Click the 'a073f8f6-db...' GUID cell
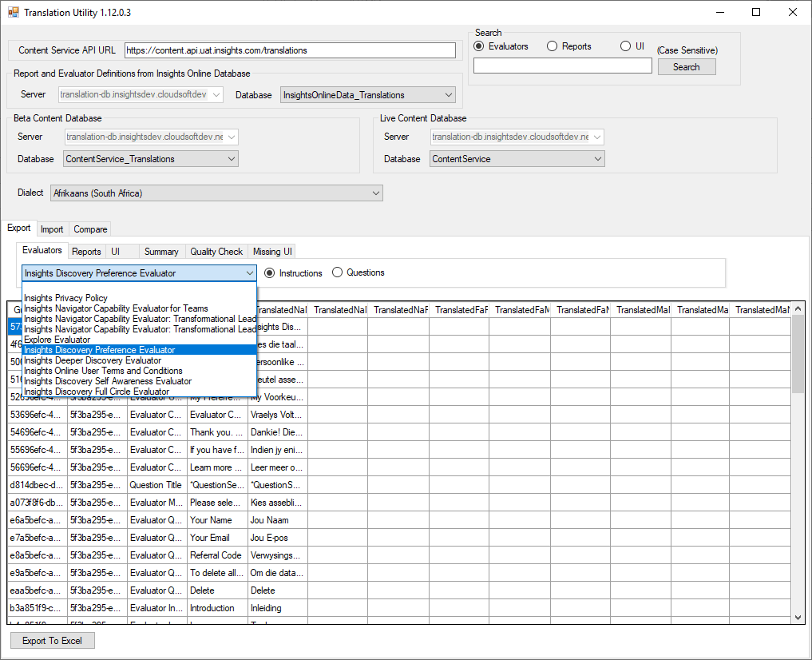This screenshot has height=660, width=812. coord(38,503)
